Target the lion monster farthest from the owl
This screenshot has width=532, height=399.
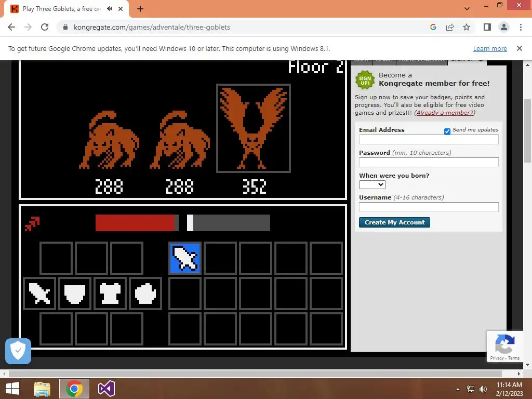tap(109, 140)
